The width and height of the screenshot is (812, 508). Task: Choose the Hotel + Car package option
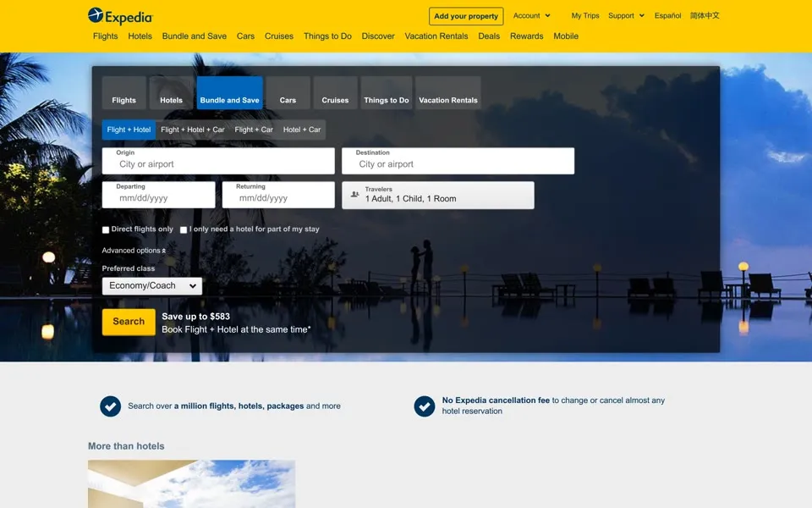pyautogui.click(x=302, y=130)
